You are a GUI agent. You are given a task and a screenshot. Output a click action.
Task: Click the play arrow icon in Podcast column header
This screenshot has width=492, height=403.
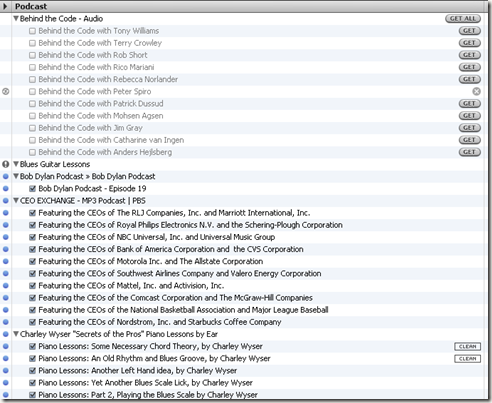pyautogui.click(x=5, y=6)
